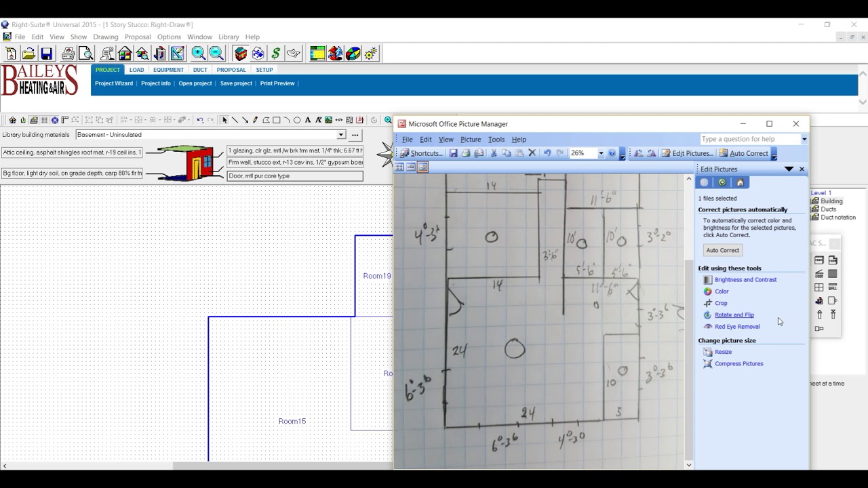Open the Crop tool link
868x488 pixels.
721,303
